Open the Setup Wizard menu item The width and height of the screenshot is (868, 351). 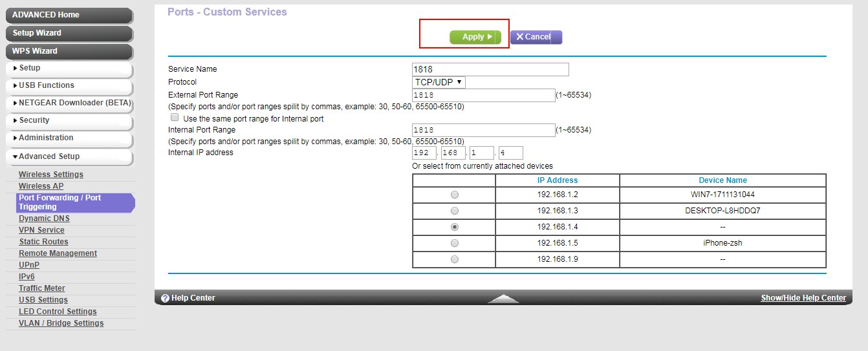pyautogui.click(x=69, y=33)
